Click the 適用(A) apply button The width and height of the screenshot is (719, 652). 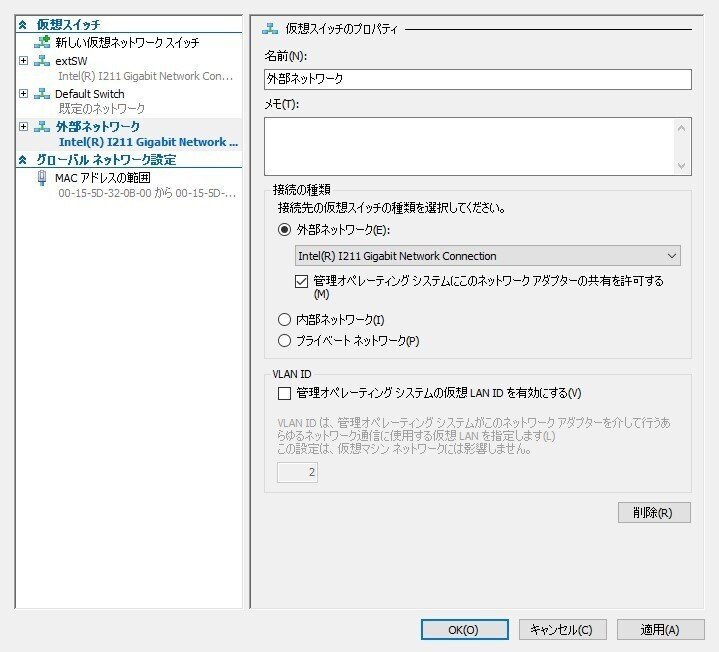(x=660, y=630)
